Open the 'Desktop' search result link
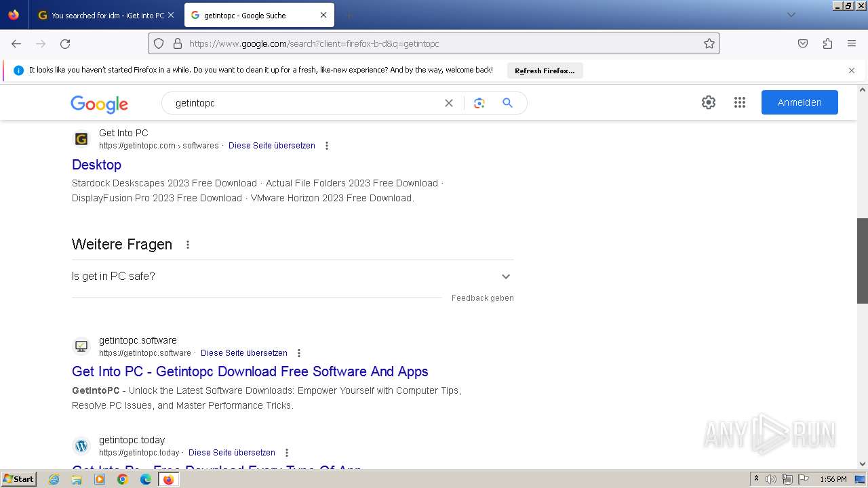The width and height of the screenshot is (868, 488). point(96,165)
